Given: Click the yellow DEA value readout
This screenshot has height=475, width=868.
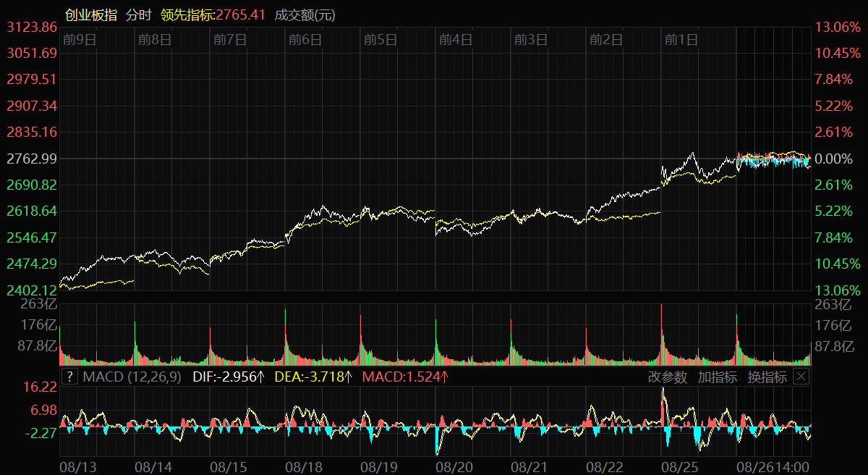Looking at the screenshot, I should (313, 377).
